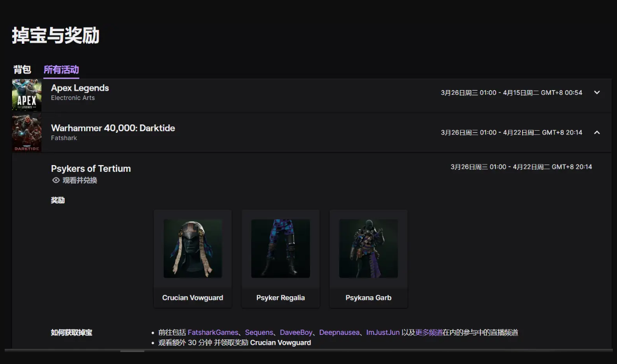Click the Darktide game cover thumbnail
The width and height of the screenshot is (617, 364).
point(27,133)
